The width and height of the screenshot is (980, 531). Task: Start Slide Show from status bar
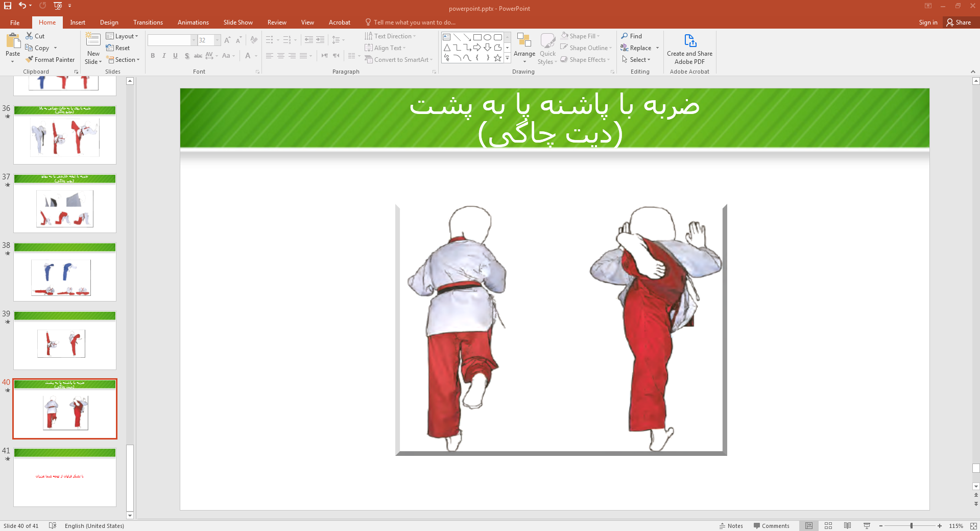click(x=867, y=526)
